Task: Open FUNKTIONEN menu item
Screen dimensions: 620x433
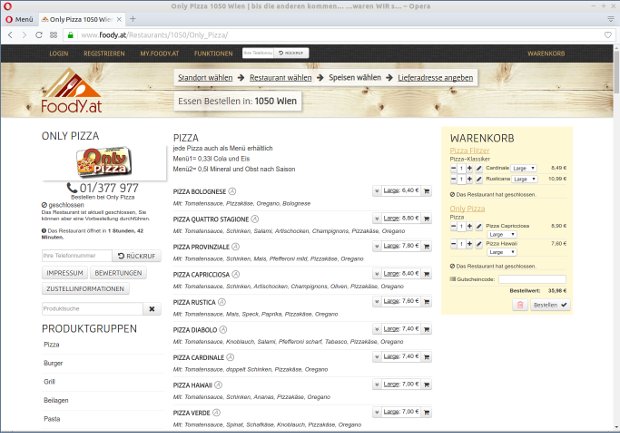Action: tap(213, 53)
